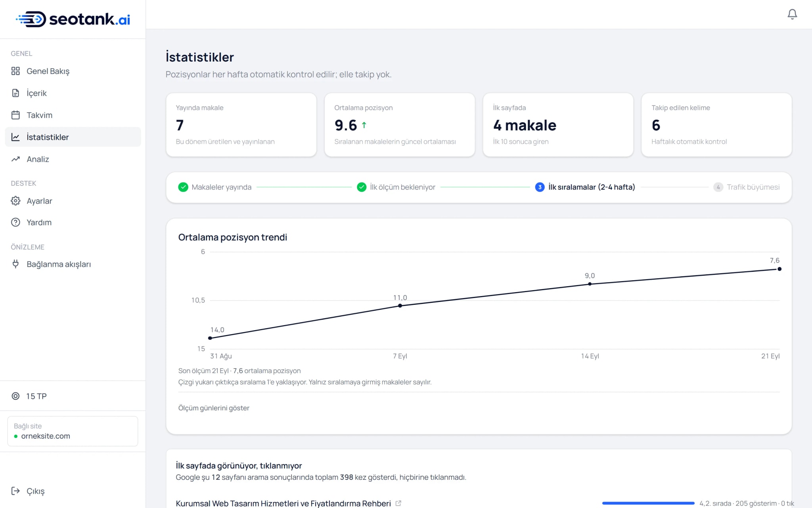Expand Ölçüm günlerini göster

[214, 408]
